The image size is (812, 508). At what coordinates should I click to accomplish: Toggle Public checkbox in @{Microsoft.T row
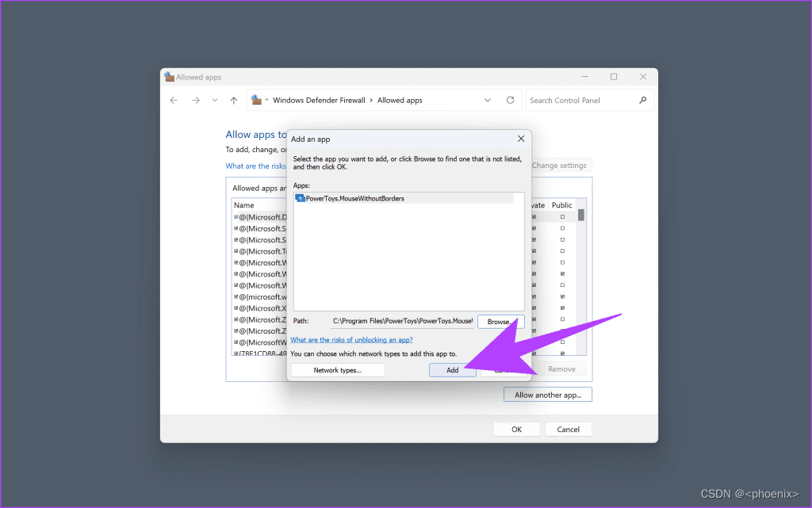coord(562,251)
